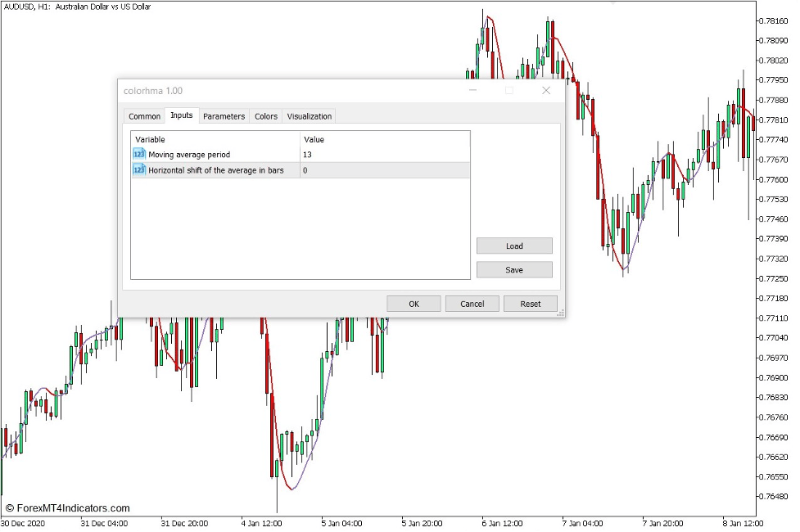This screenshot has width=800, height=532.
Task: Select the Common tab
Action: point(144,115)
